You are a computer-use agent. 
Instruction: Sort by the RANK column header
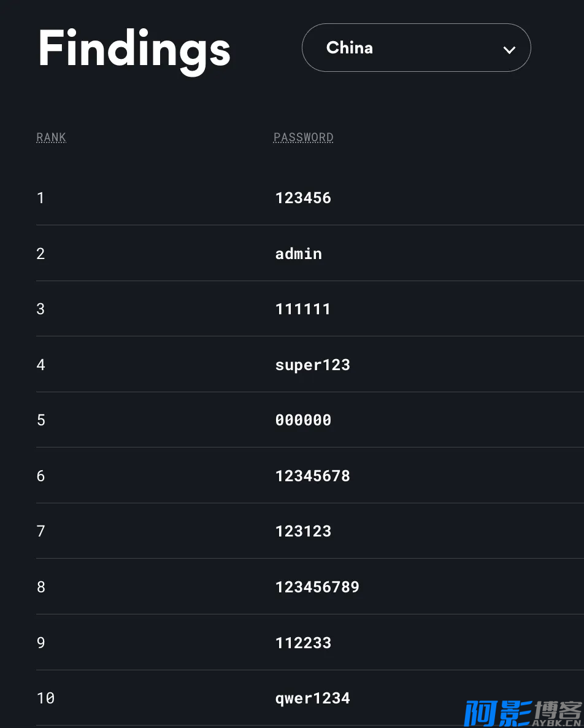52,137
